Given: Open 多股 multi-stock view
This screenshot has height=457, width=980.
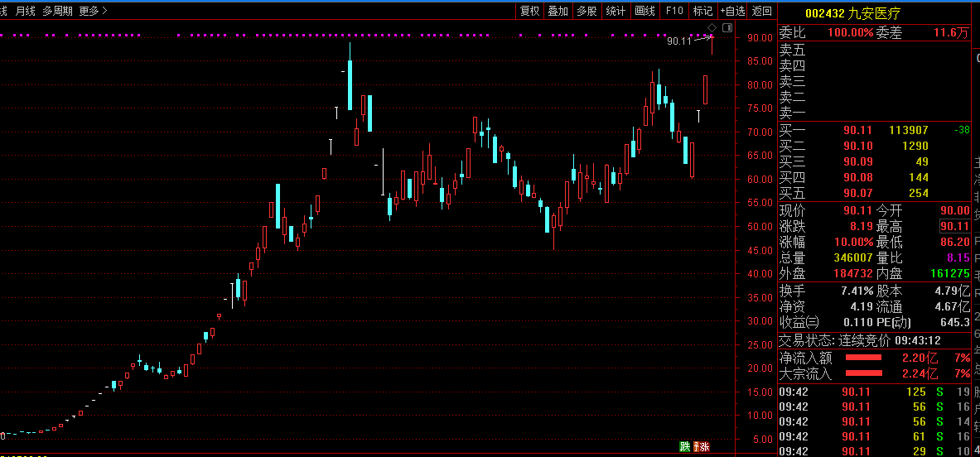Looking at the screenshot, I should click(x=587, y=11).
